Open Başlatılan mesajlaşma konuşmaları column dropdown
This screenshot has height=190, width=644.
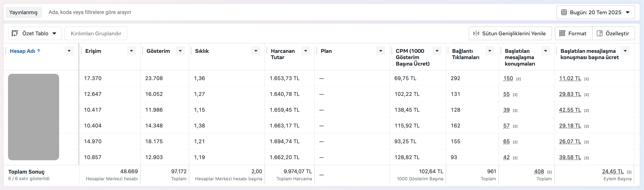coord(546,51)
